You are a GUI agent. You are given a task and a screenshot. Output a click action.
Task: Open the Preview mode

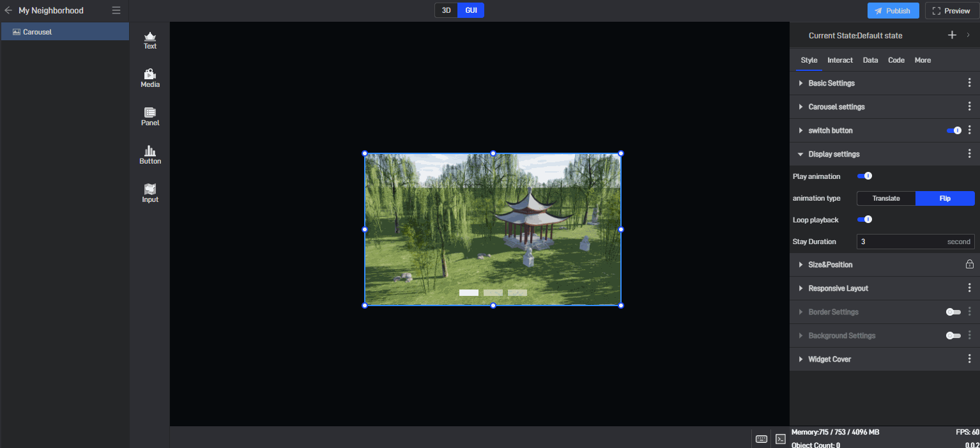(952, 11)
